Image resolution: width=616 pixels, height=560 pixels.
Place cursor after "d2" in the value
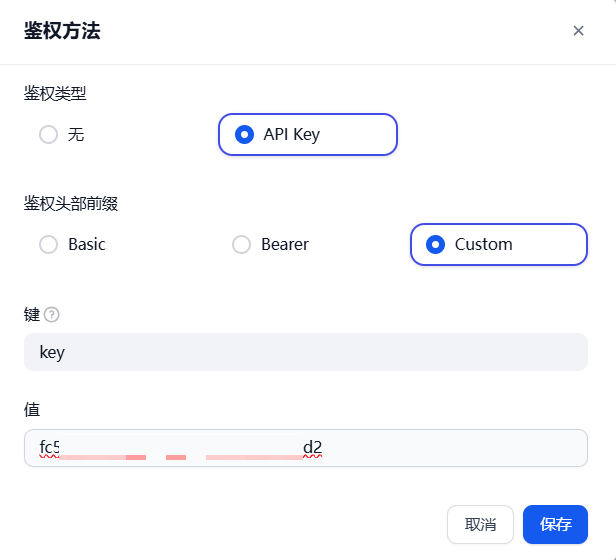click(325, 447)
